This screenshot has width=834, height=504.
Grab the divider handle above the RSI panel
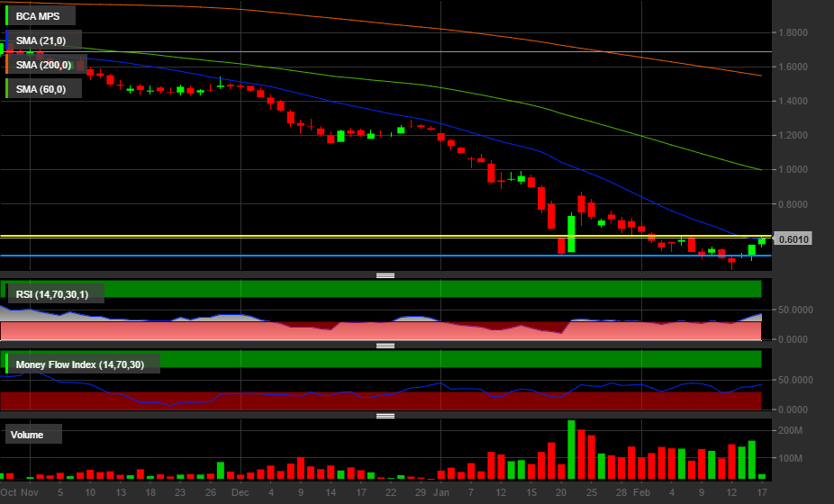pos(385,275)
